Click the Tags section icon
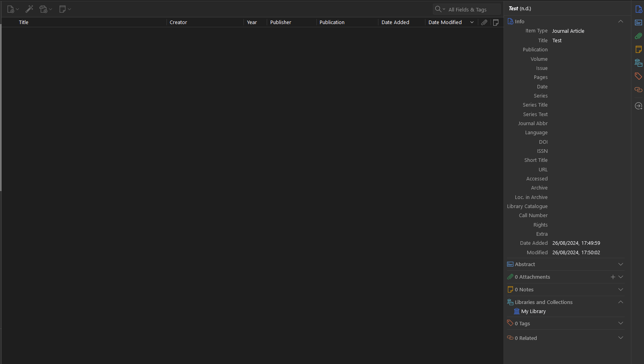 (510, 323)
